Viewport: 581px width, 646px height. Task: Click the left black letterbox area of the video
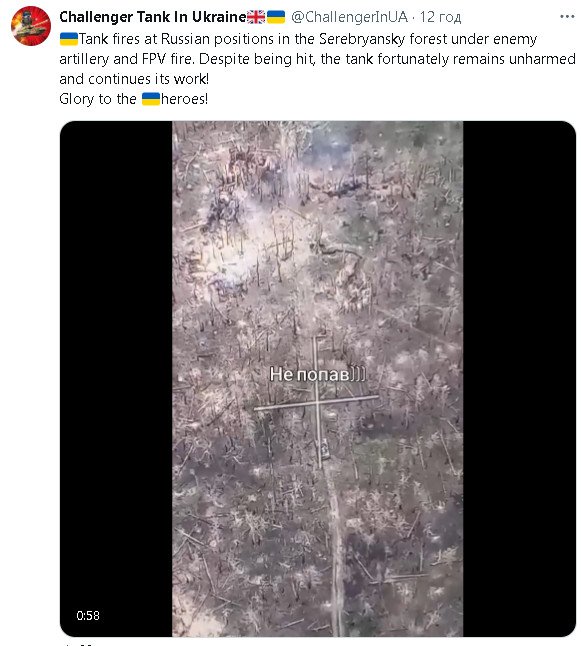[116, 379]
